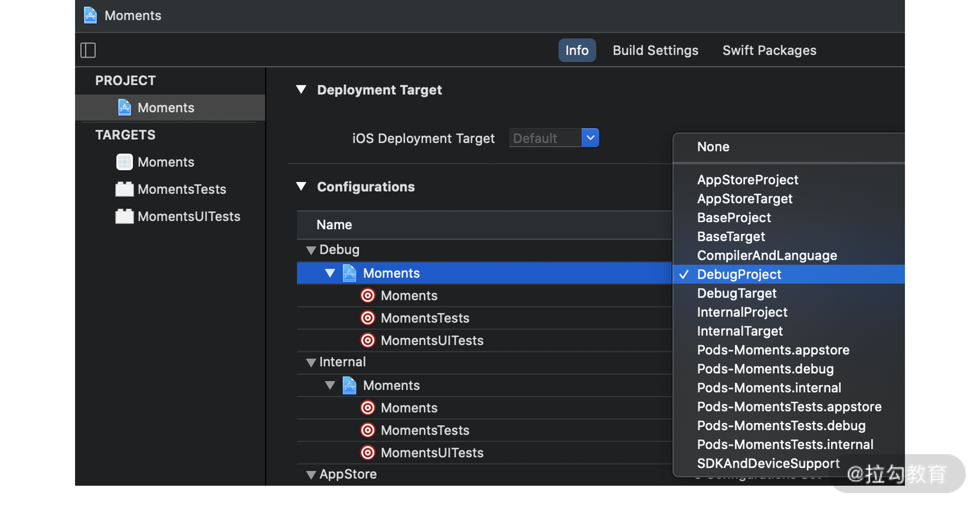
Task: Collapse the Debug configuration group
Action: (x=311, y=250)
